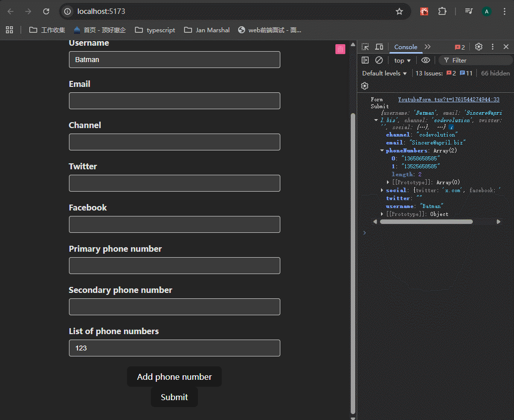Toggle the device toolbar icon
The width and height of the screenshot is (514, 420).
coord(379,47)
